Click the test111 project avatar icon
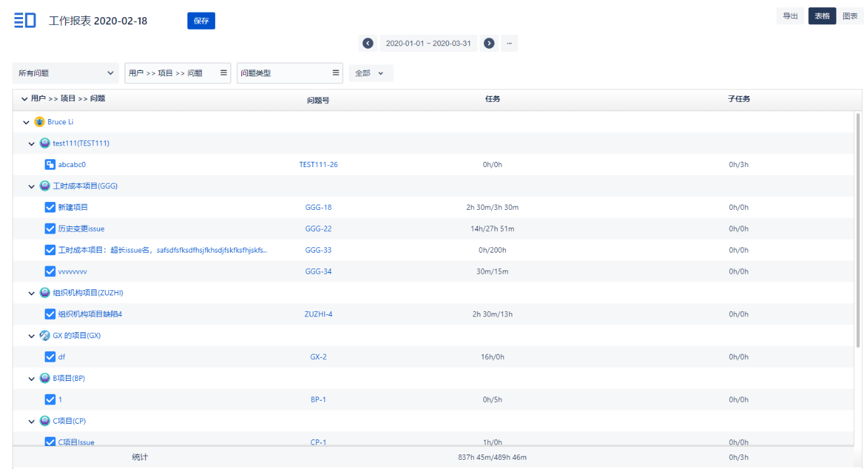The image size is (868, 469). [45, 143]
